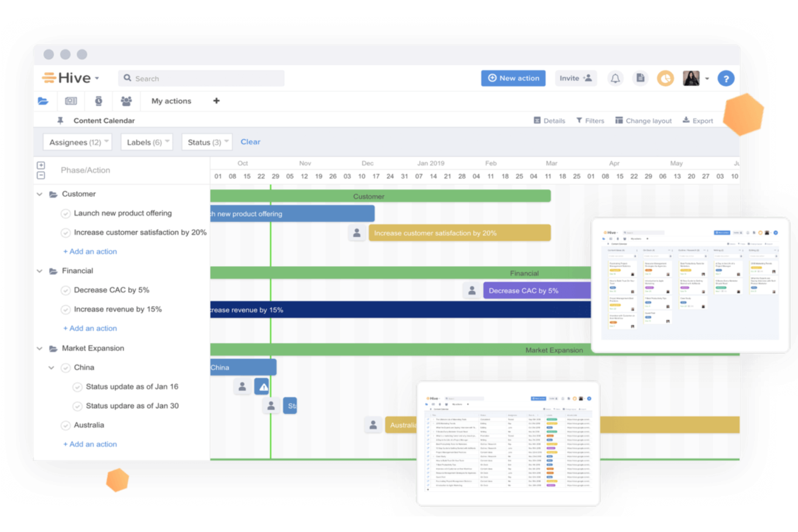Click in the Search field
The height and width of the screenshot is (532, 798).
(201, 78)
